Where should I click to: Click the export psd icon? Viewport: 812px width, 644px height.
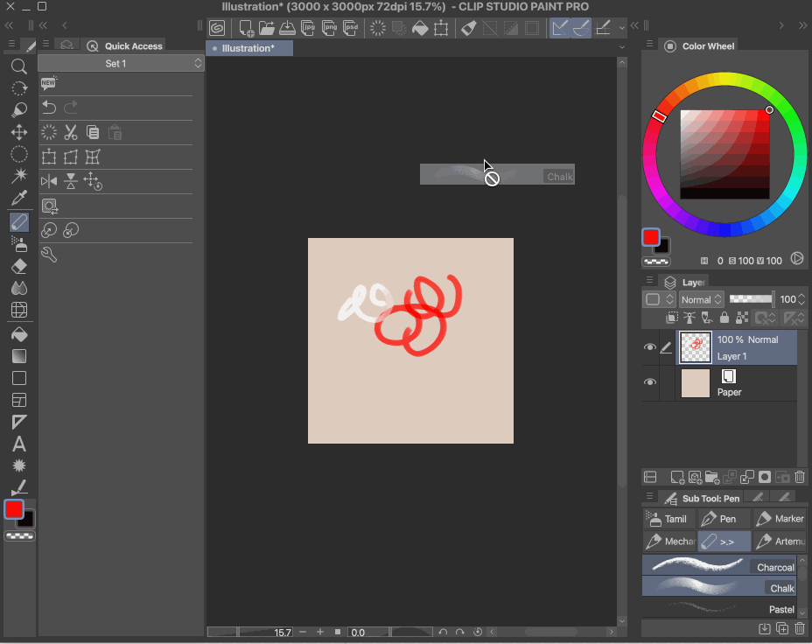[351, 28]
